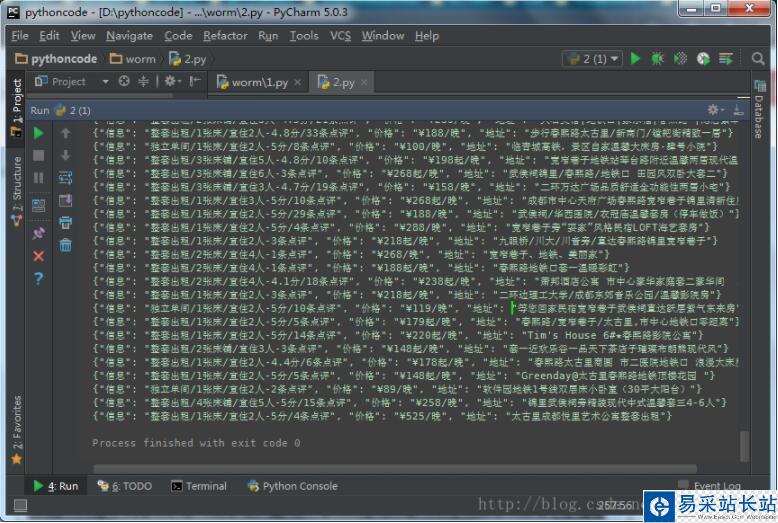Open the Project view dropdown arrow
The height and width of the screenshot is (523, 778).
tap(105, 81)
